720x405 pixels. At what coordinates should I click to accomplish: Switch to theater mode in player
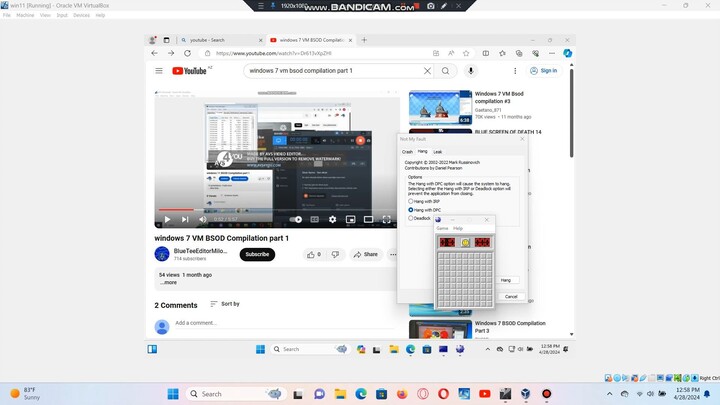(368, 219)
